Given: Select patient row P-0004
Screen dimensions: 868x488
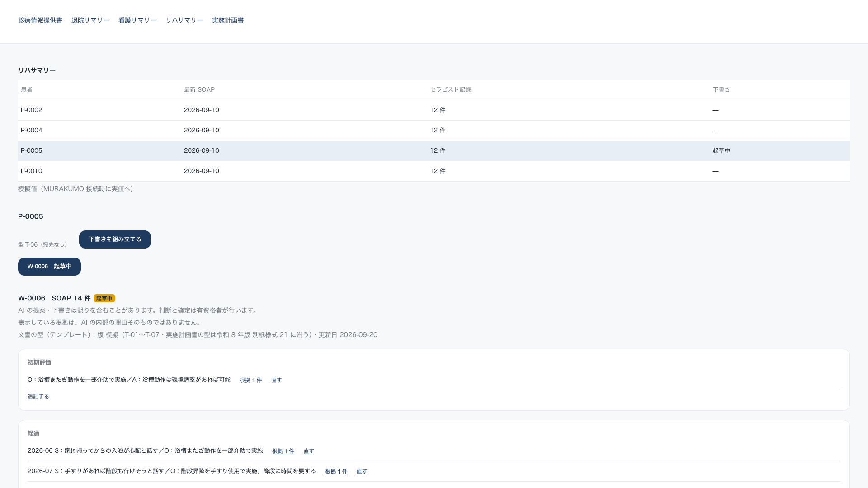Looking at the screenshot, I should click(434, 131).
